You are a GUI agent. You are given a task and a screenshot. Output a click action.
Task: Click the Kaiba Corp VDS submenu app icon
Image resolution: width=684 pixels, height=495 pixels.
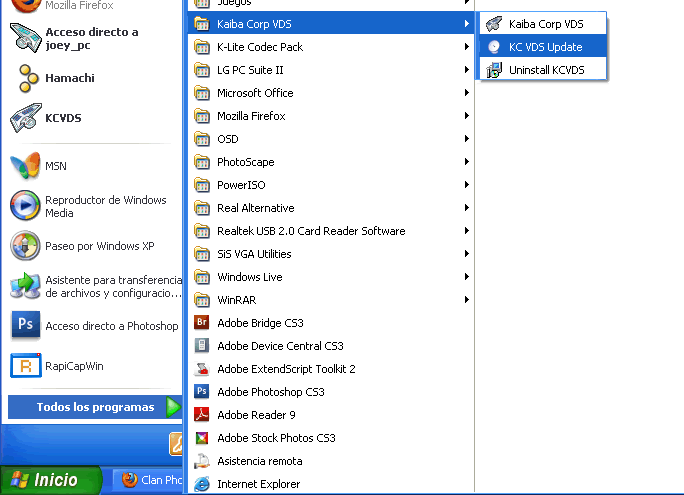(494, 24)
